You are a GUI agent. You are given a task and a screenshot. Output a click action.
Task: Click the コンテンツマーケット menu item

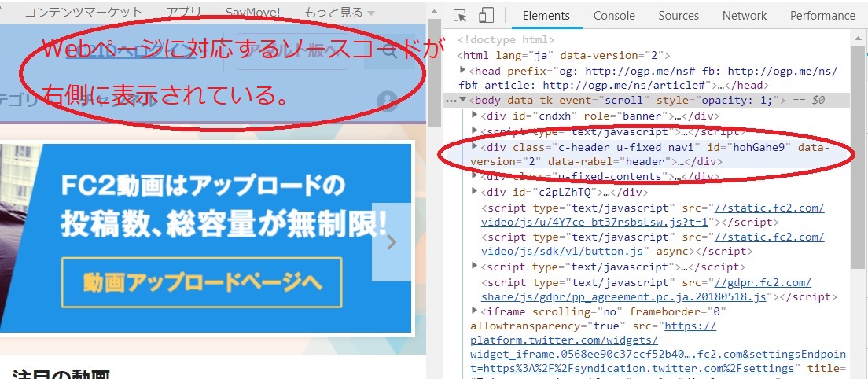tap(83, 12)
